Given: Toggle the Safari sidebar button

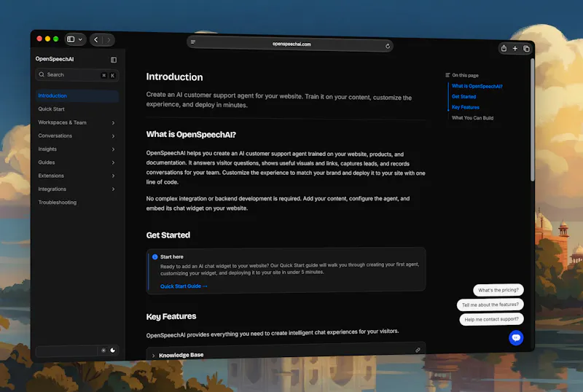Looking at the screenshot, I should click(x=71, y=39).
